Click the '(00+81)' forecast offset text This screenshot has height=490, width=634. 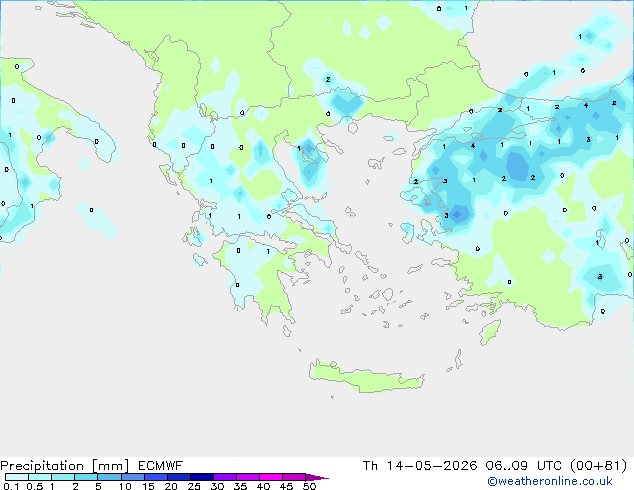[x=598, y=466]
